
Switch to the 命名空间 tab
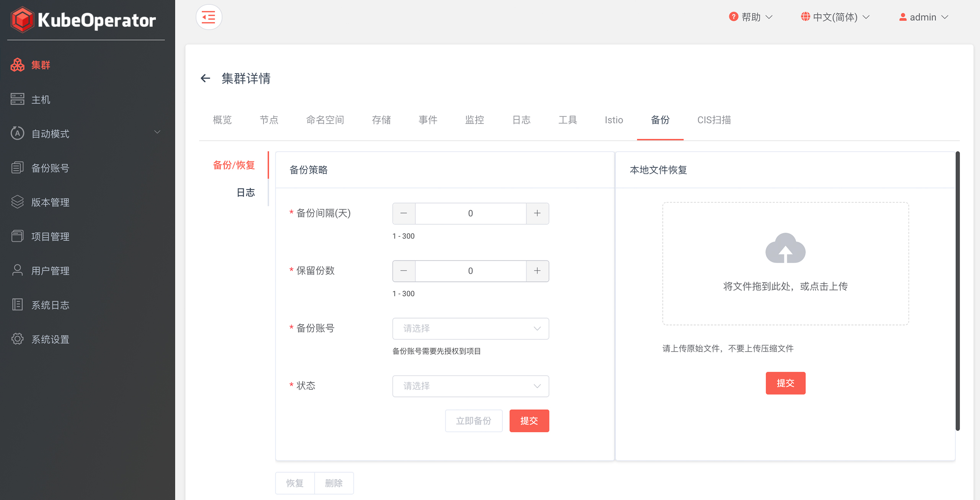[x=325, y=120]
